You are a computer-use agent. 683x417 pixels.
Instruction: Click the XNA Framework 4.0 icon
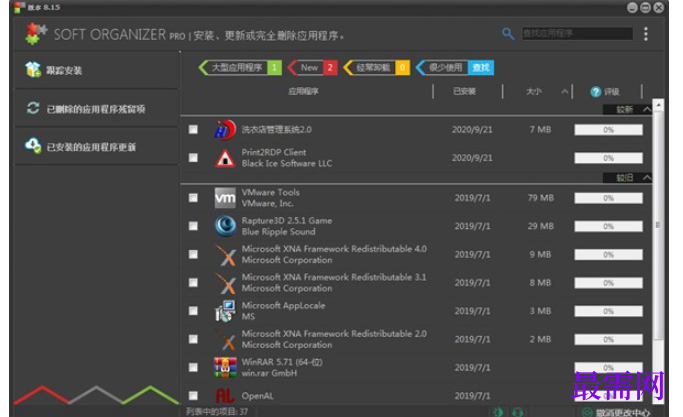coord(226,255)
